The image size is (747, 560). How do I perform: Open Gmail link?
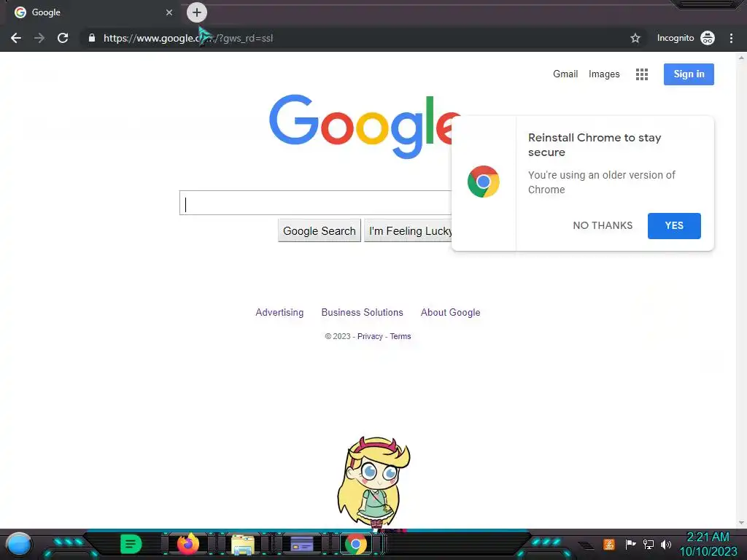point(565,74)
